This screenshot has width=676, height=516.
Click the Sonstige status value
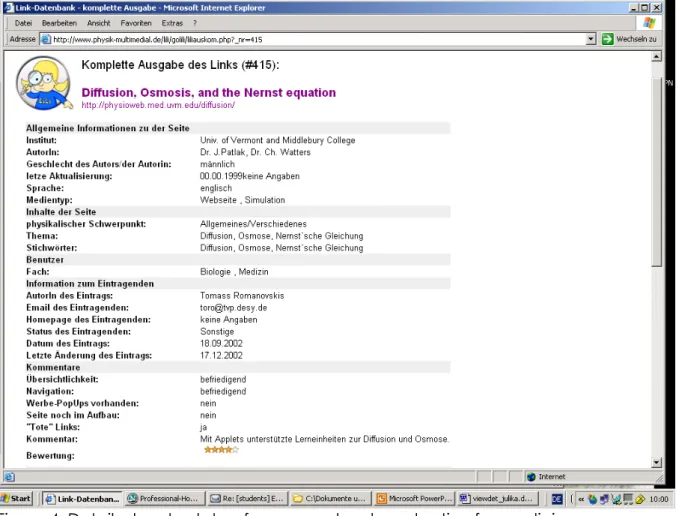pyautogui.click(x=217, y=331)
